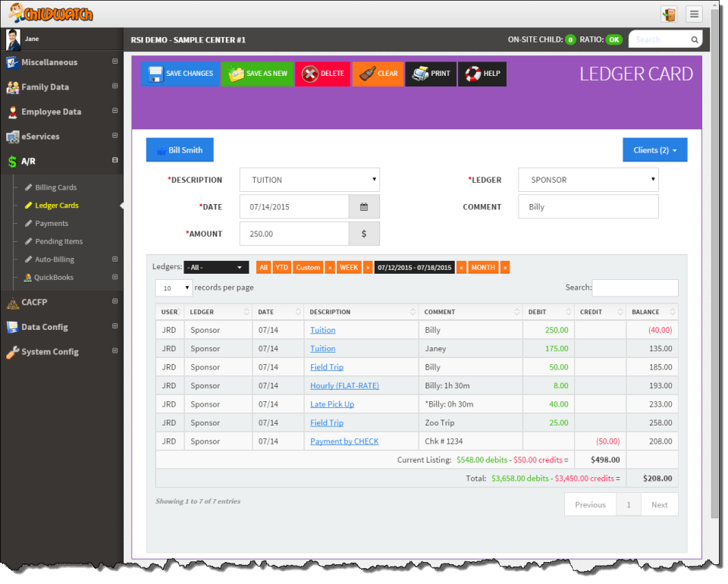Screen dimensions: 728x584
Task: Go to previous week arrow
Action: pos(330,268)
